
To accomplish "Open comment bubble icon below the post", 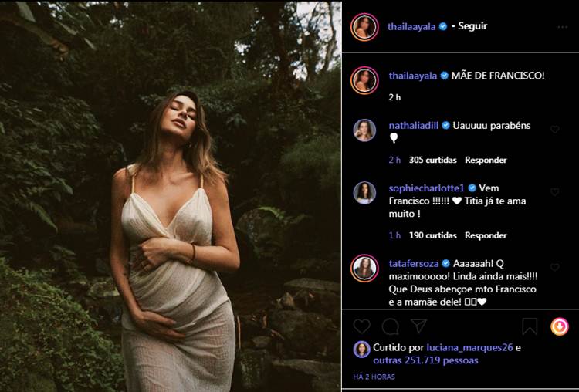I will (x=391, y=326).
